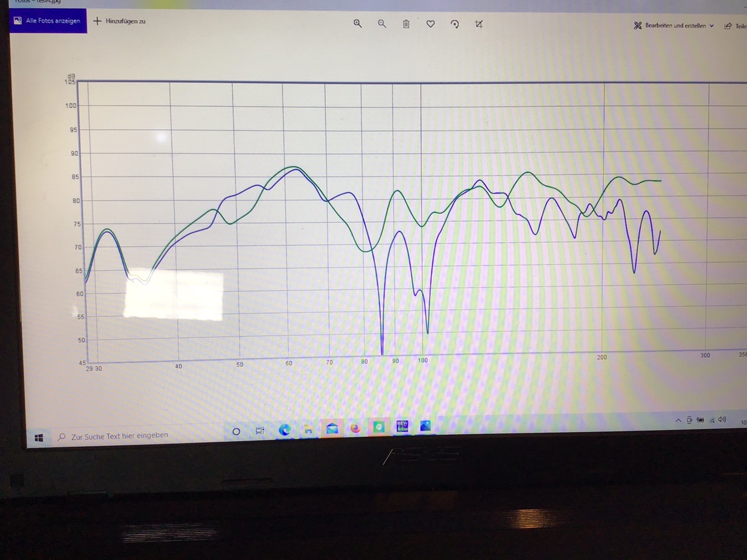Viewport: 747px width, 560px height.
Task: Open the crop tool icon
Action: tap(479, 24)
